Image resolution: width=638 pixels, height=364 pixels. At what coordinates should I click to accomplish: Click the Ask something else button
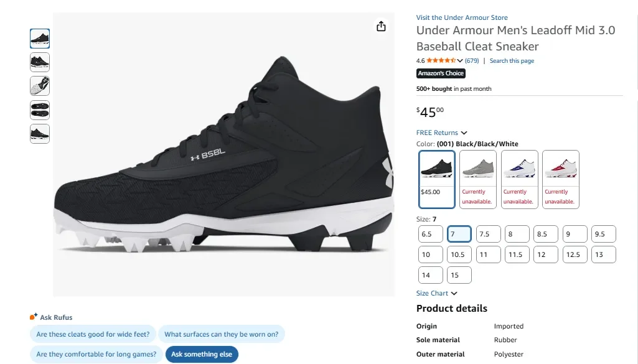click(x=202, y=353)
